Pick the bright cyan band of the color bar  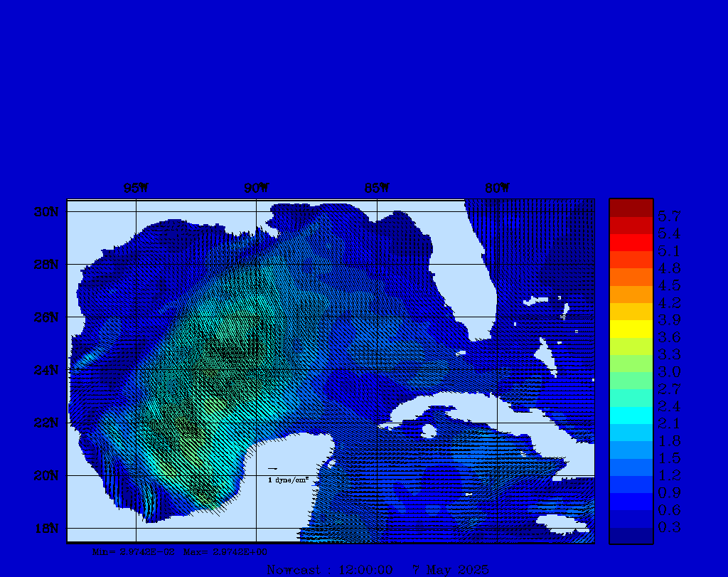631,415
